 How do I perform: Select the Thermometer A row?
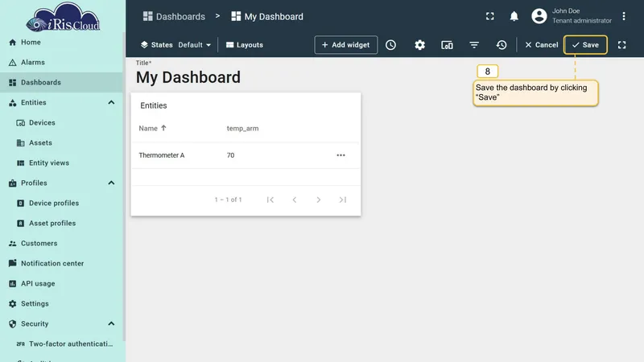[246, 155]
